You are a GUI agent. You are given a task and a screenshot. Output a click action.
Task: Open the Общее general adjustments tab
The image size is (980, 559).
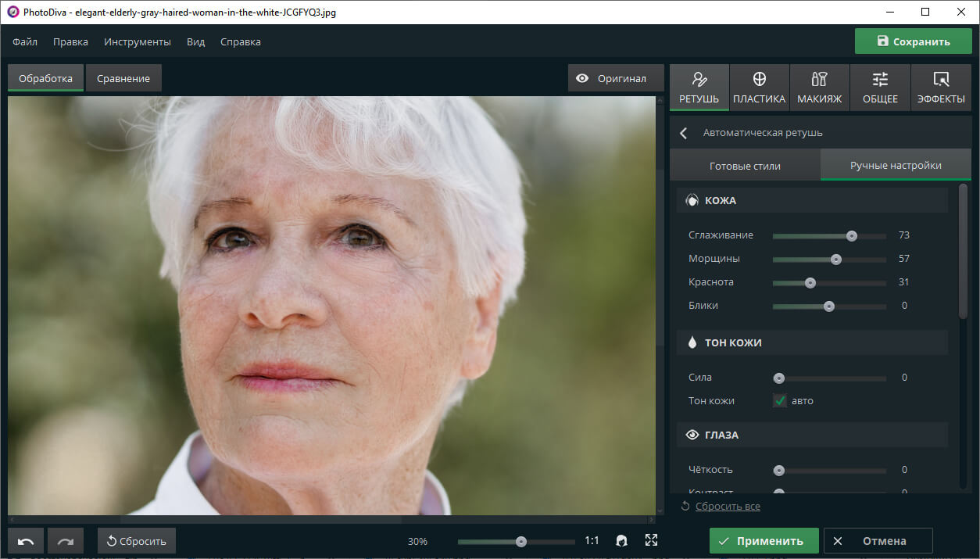point(880,87)
